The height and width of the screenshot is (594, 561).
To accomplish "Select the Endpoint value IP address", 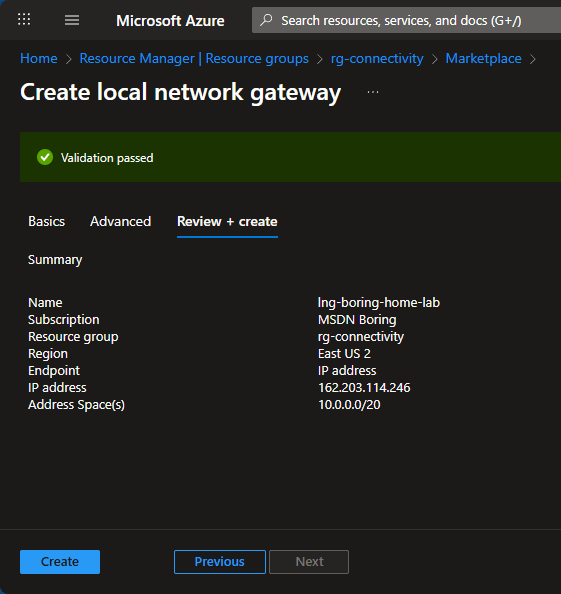I will click(x=347, y=370).
